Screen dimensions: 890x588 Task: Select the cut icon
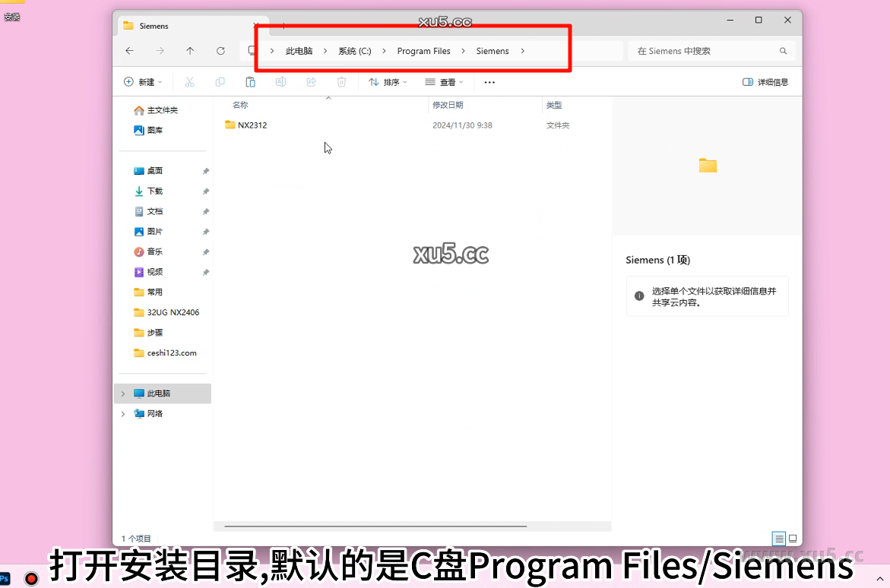[x=189, y=81]
